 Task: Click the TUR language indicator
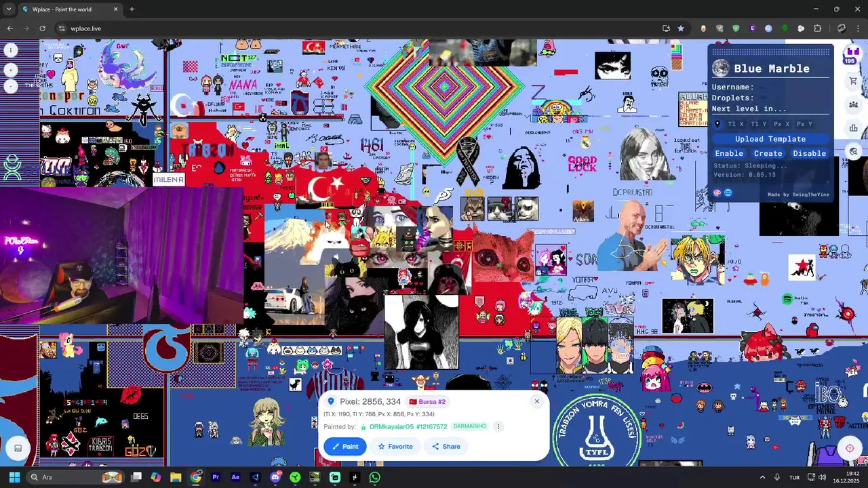tap(794, 477)
